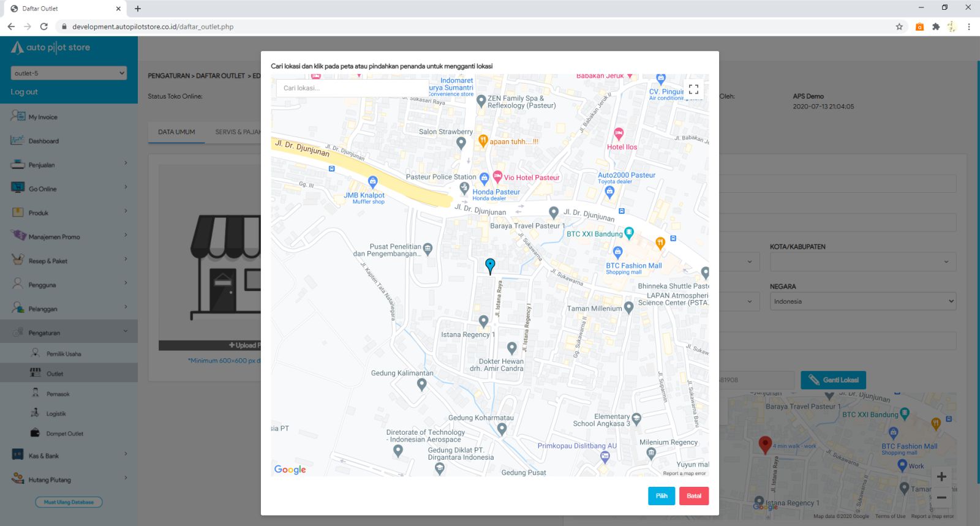Reload the page in browser
The width and height of the screenshot is (980, 526).
44,26
